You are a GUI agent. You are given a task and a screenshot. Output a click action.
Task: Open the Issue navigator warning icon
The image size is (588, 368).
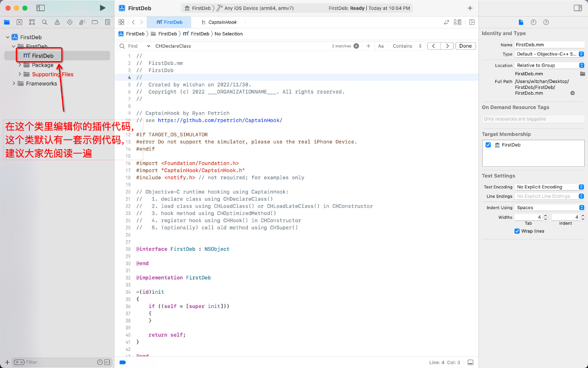pos(57,22)
